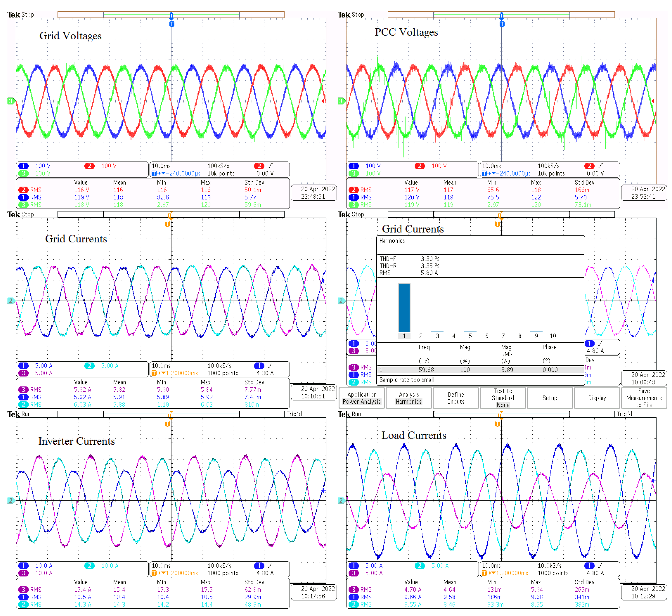This screenshot has width=672, height=616.
Task: Select harmonic number 3 on bar chart axis
Action: tap(437, 336)
